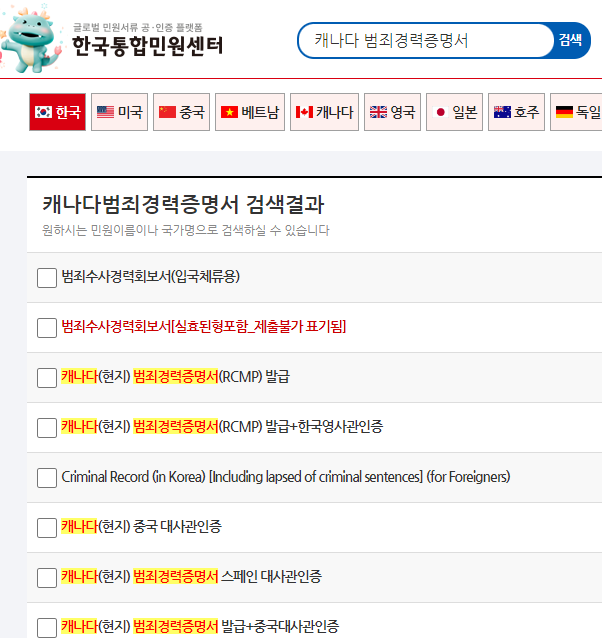Check the box for RCMP 발급+한국영사관인증
The width and height of the screenshot is (602, 638).
point(47,428)
